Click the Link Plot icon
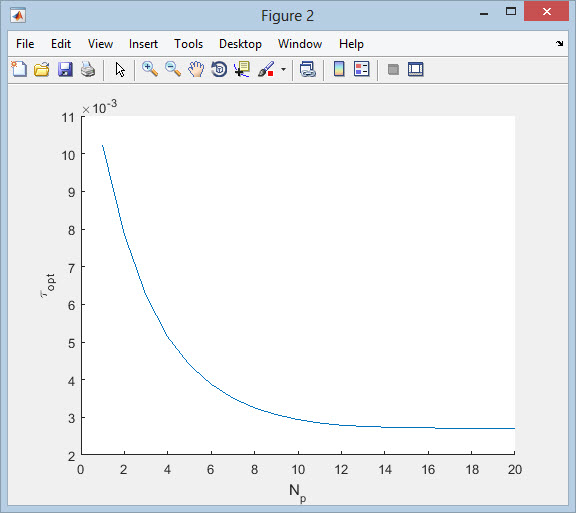 (307, 69)
